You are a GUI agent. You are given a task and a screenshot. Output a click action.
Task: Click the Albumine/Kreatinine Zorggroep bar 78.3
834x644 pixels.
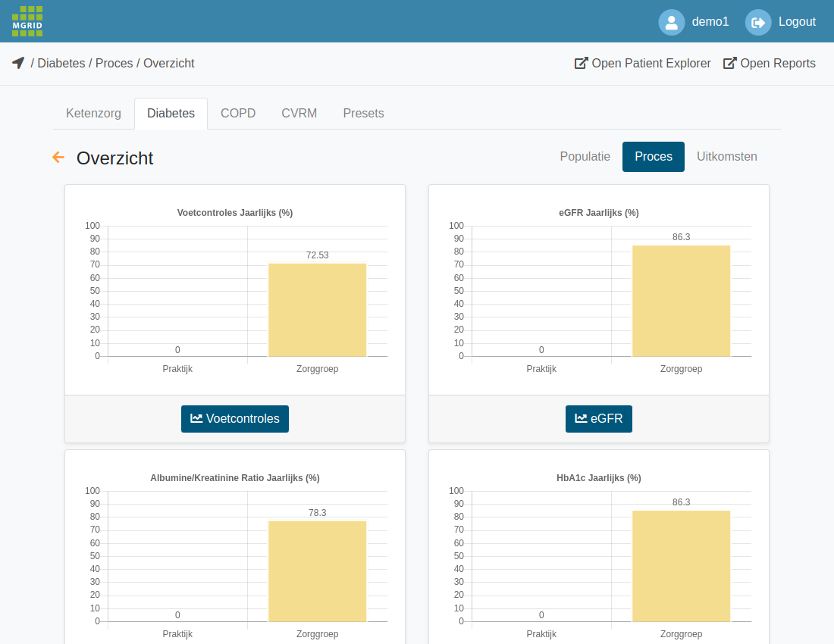pos(317,571)
